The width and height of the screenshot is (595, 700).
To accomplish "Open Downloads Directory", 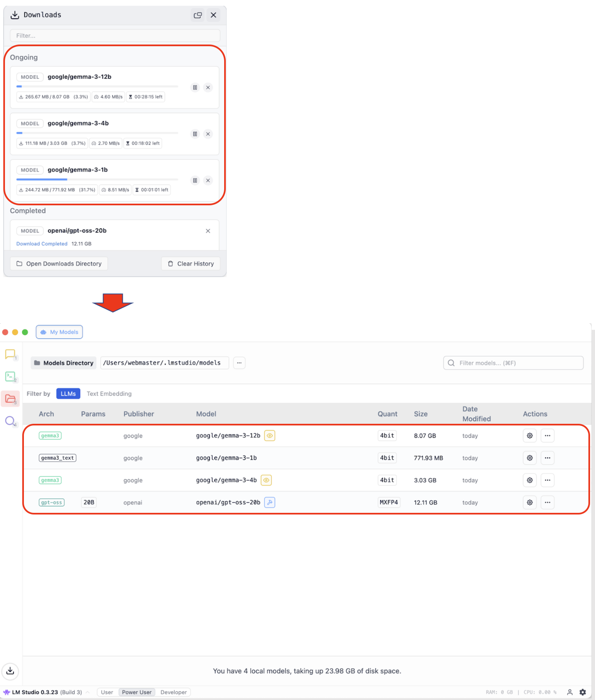I will (59, 264).
